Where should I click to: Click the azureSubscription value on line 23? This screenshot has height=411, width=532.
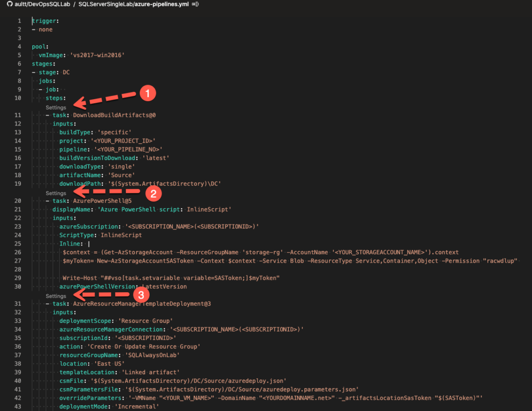pyautogui.click(x=192, y=226)
